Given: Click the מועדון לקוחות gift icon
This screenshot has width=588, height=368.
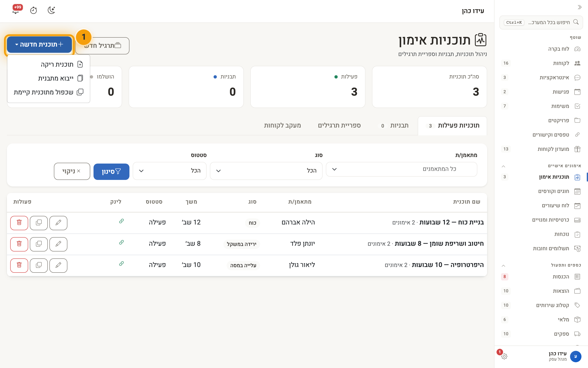Looking at the screenshot, I should pyautogui.click(x=577, y=149).
